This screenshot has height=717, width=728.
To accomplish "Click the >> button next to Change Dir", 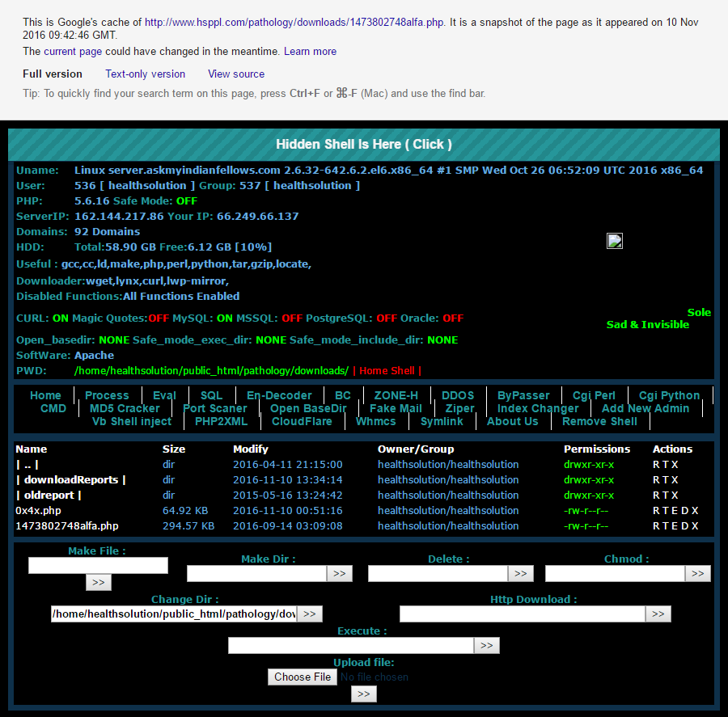I will click(x=310, y=614).
